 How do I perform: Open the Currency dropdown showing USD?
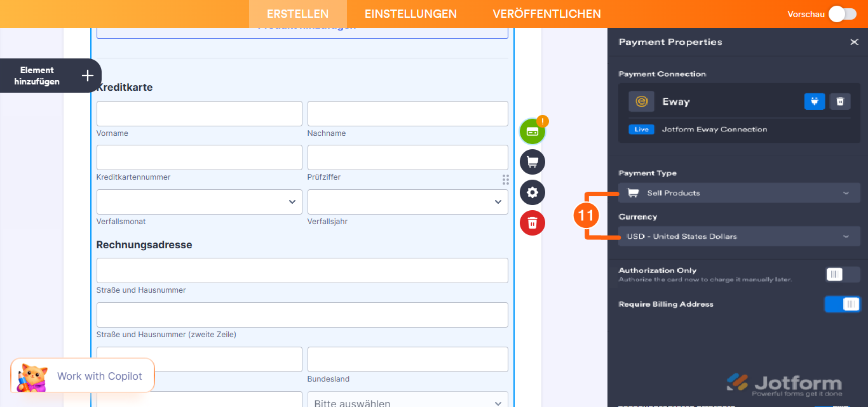point(739,236)
